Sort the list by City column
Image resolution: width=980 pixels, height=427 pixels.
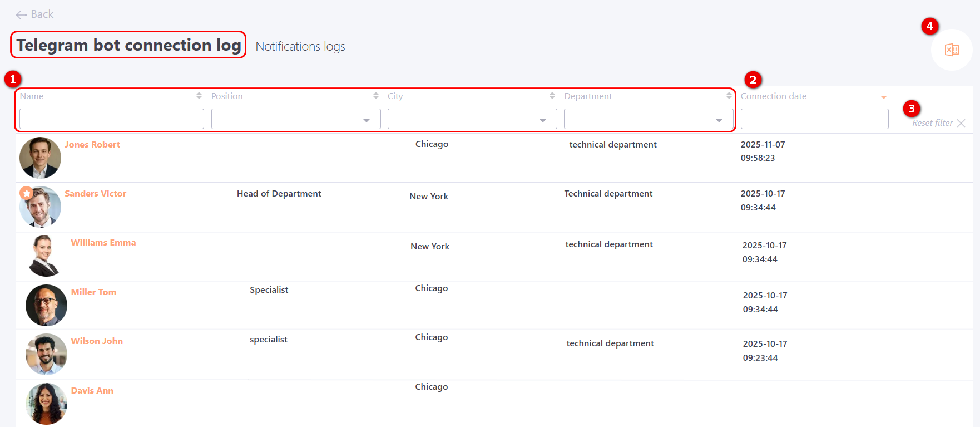click(552, 96)
